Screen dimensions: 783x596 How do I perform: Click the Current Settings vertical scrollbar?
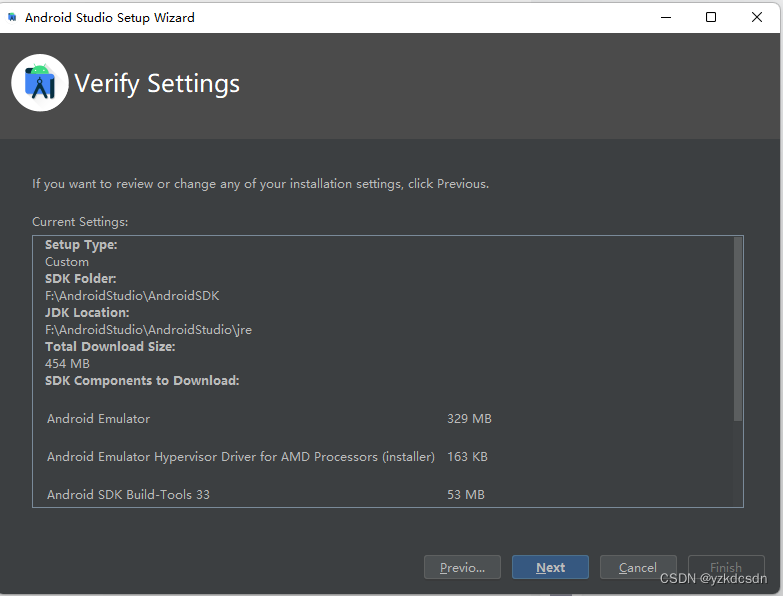738,329
